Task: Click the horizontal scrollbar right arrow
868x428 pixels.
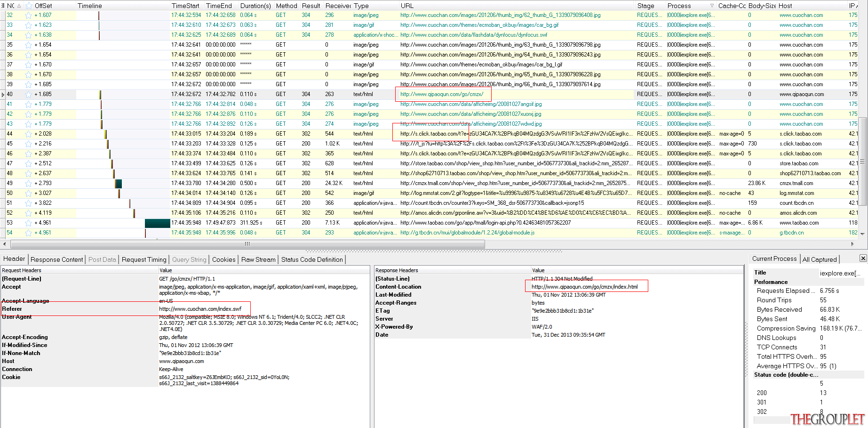Action: (852, 244)
